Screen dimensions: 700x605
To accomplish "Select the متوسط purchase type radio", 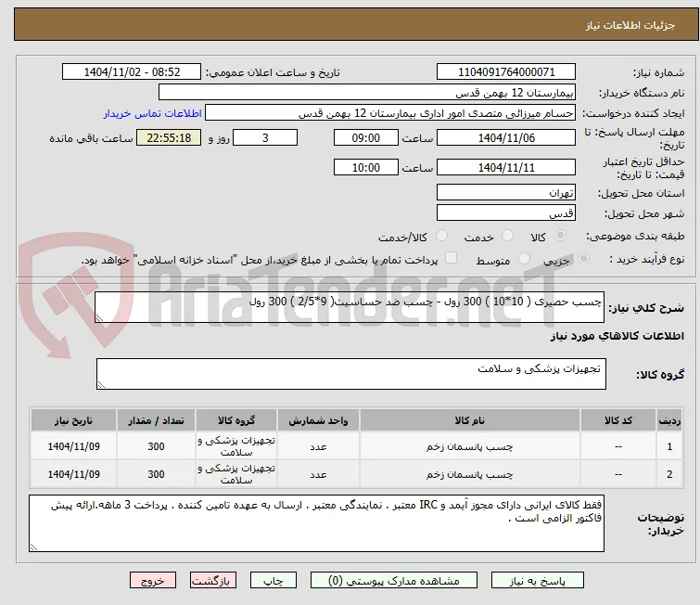I will pos(524,259).
